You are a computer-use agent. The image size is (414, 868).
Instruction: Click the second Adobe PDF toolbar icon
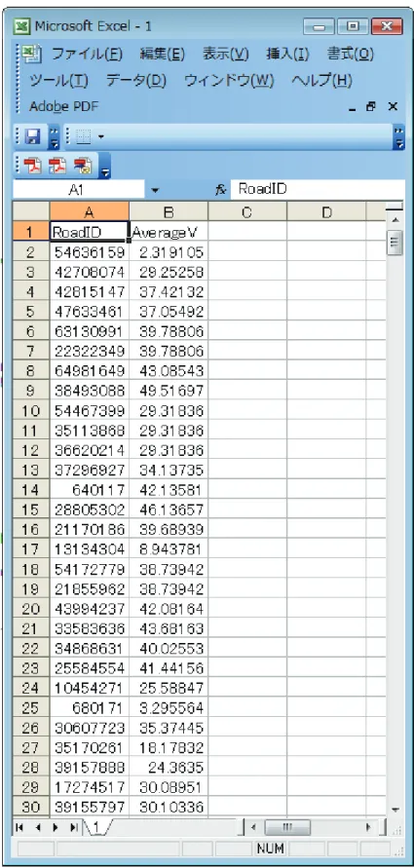click(57, 165)
